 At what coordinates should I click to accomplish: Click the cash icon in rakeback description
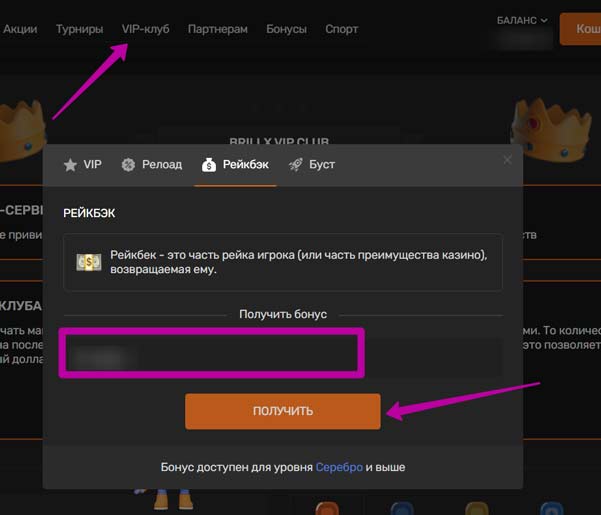tap(89, 262)
